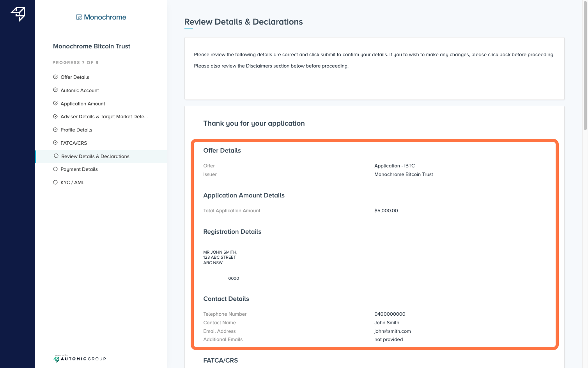Click the Application - IBTC offer value

coord(395,166)
